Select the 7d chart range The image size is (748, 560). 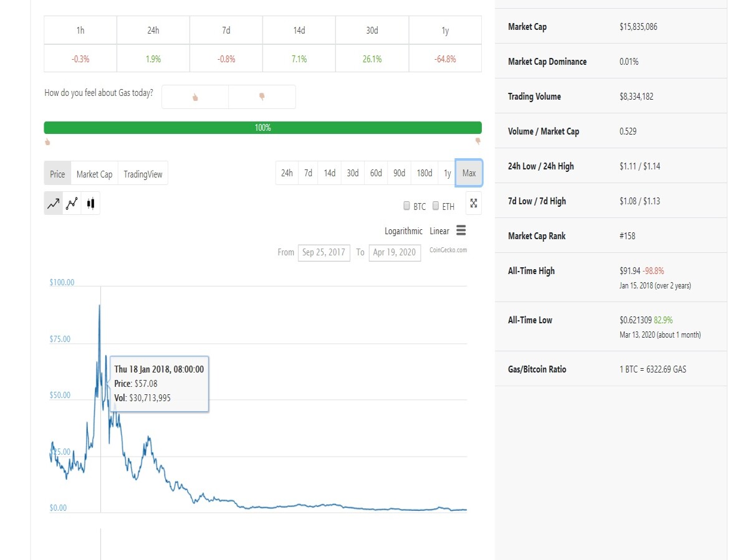[308, 173]
